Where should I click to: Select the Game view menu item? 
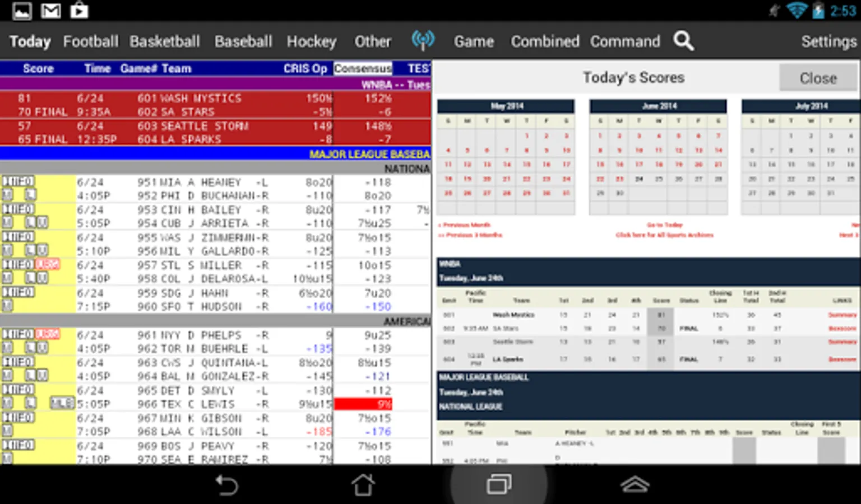[x=474, y=41]
